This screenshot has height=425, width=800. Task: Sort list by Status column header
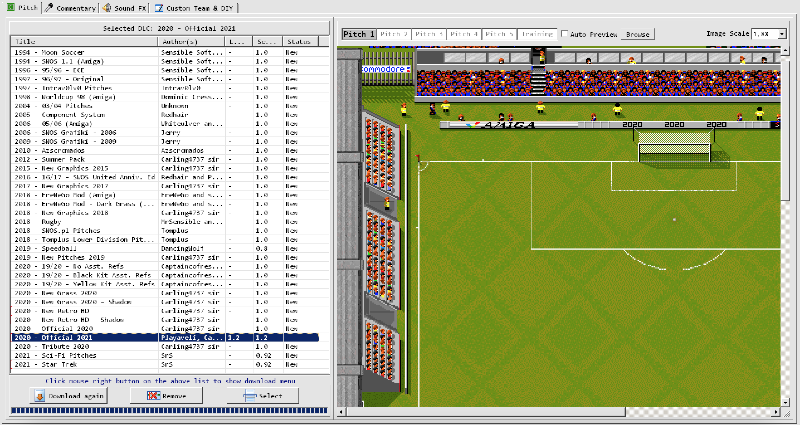click(305, 41)
